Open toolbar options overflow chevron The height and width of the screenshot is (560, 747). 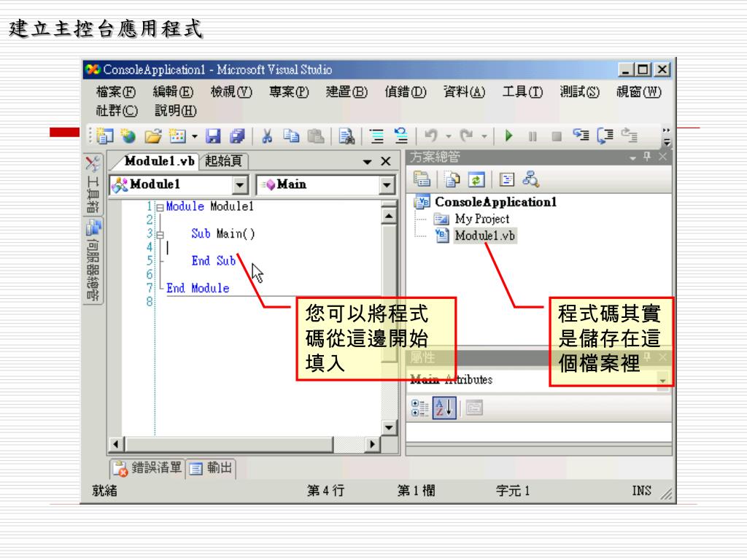pyautogui.click(x=667, y=136)
